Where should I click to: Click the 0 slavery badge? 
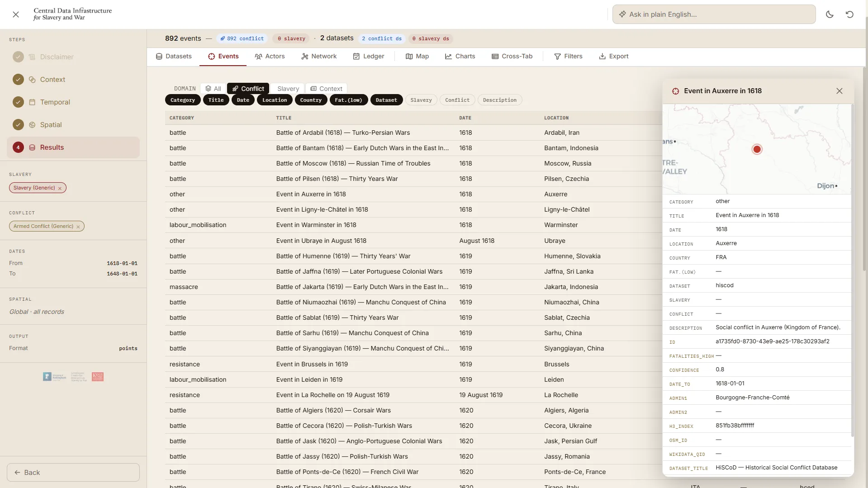pos(291,38)
